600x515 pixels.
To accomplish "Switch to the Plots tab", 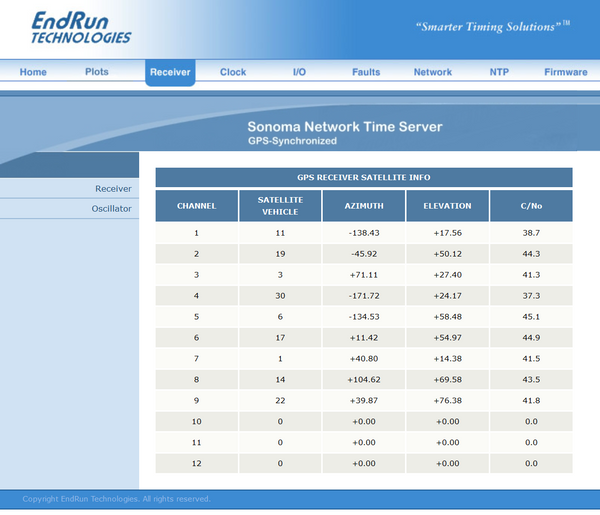I will pos(97,72).
